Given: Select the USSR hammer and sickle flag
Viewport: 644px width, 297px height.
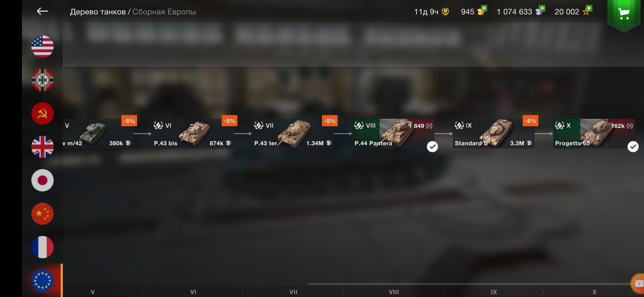Looking at the screenshot, I should [43, 113].
